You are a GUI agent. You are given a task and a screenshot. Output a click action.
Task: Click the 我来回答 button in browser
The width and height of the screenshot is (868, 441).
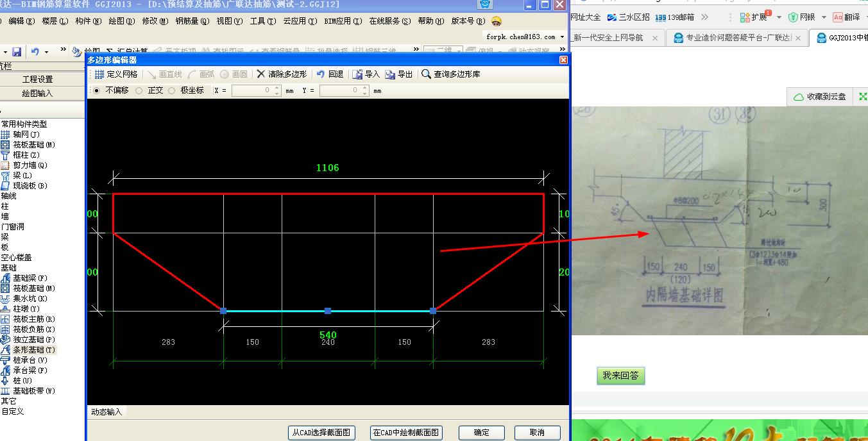click(620, 376)
